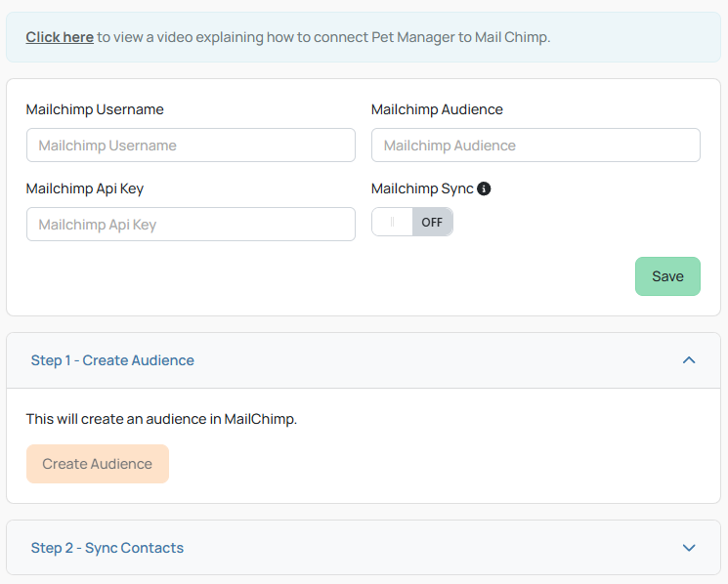The width and height of the screenshot is (728, 584).
Task: Click the Mailchimp Audience label
Action: tap(437, 109)
